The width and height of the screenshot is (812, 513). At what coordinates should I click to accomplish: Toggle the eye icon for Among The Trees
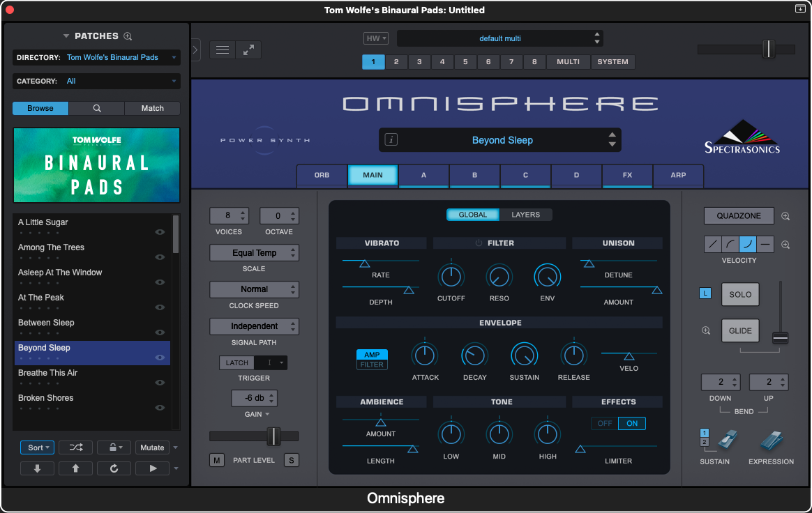[x=160, y=257]
